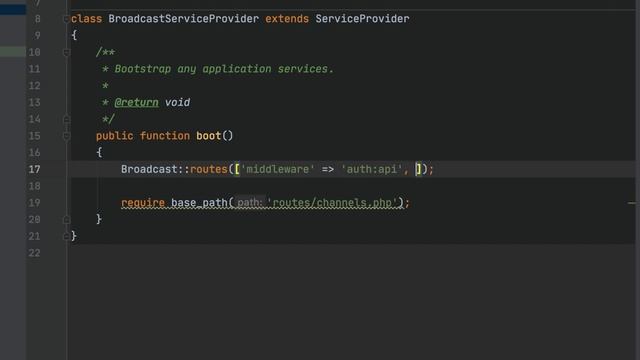Open the @return tag in doc comment
640x360 pixels.
pyautogui.click(x=136, y=102)
